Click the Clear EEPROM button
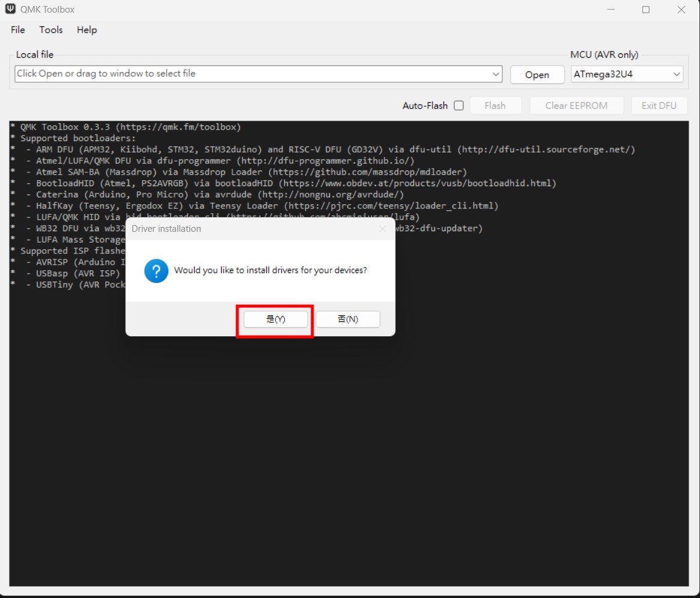 tap(576, 106)
